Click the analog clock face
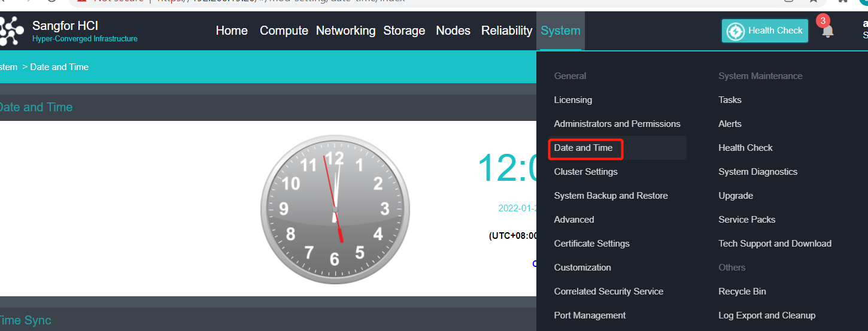 [335, 209]
